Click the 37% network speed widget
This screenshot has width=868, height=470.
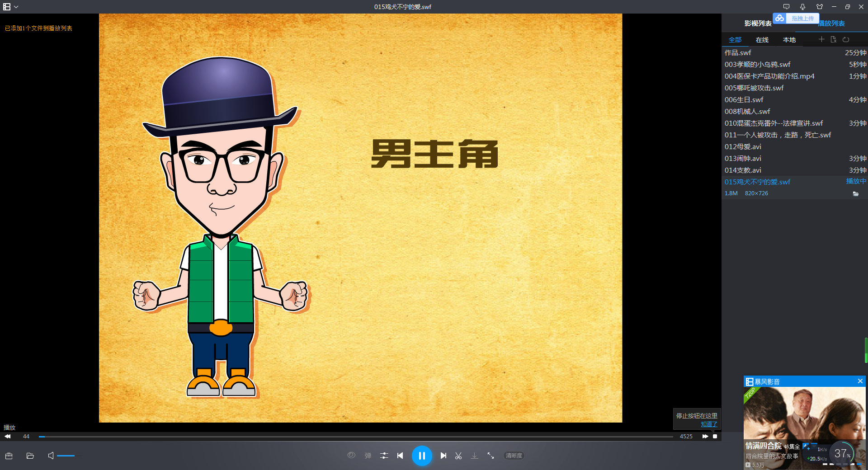coord(842,453)
